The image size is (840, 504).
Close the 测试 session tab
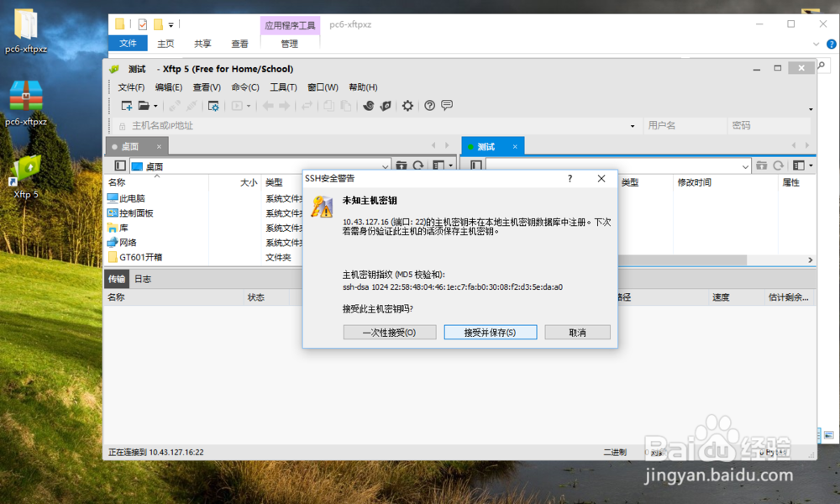pos(515,146)
